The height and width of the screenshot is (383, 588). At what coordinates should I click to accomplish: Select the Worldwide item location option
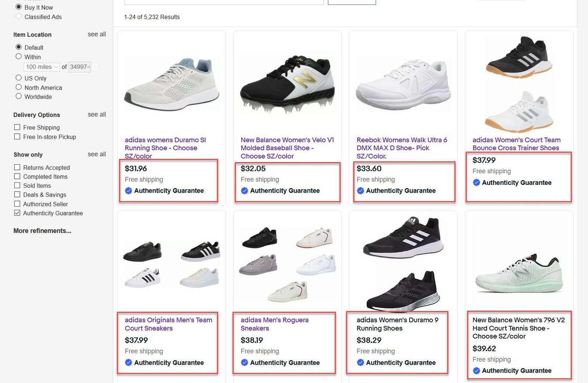(18, 96)
